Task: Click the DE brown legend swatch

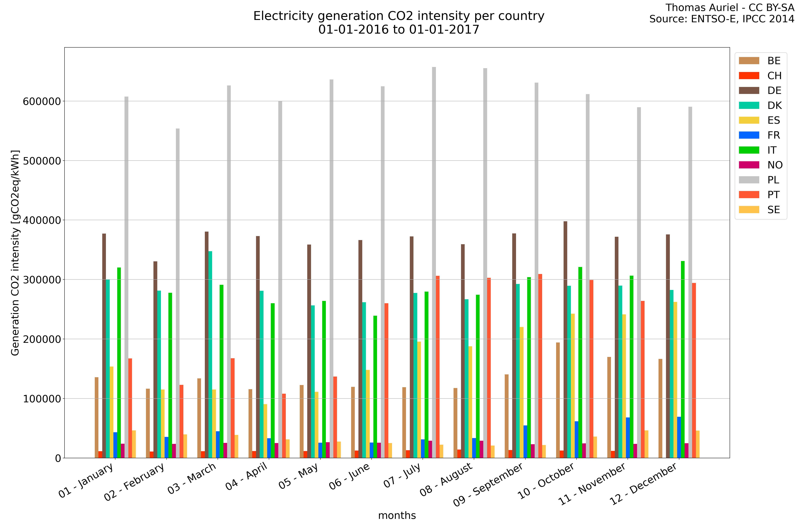Action: pos(749,91)
